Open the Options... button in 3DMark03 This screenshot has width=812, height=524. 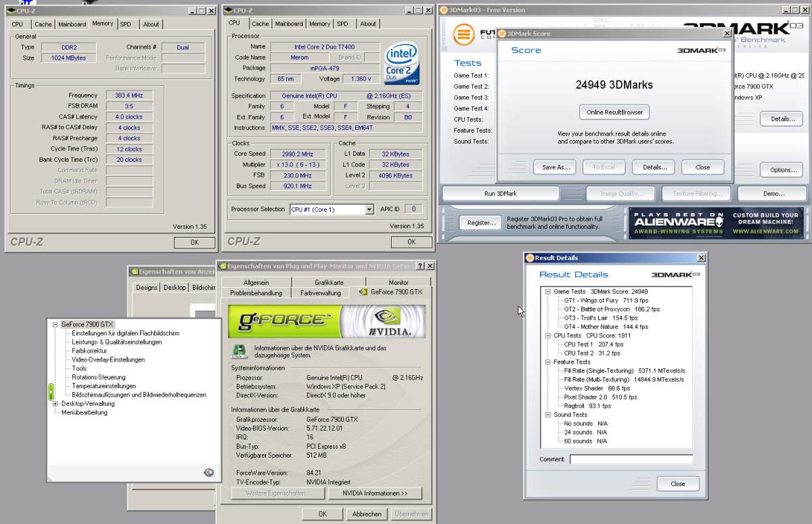click(x=783, y=170)
